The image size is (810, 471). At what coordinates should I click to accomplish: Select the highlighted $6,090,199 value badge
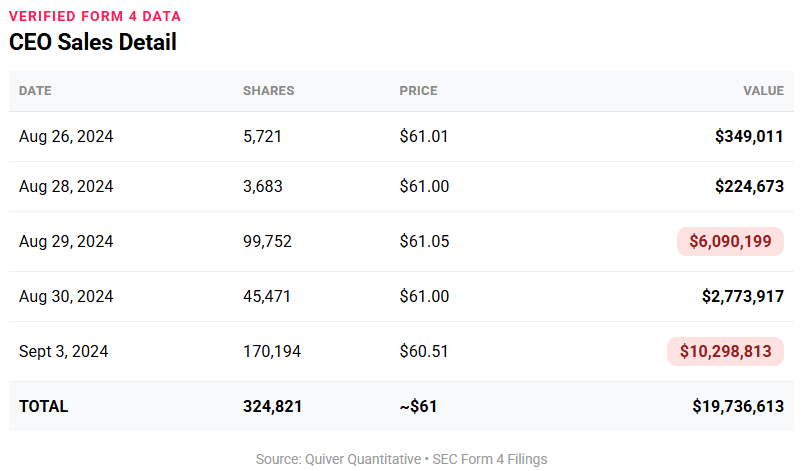[x=730, y=242]
